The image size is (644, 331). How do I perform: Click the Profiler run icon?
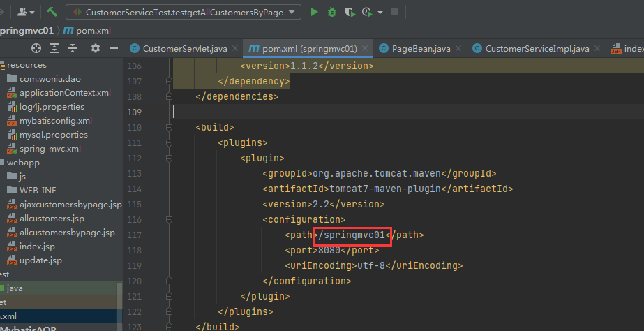(367, 12)
